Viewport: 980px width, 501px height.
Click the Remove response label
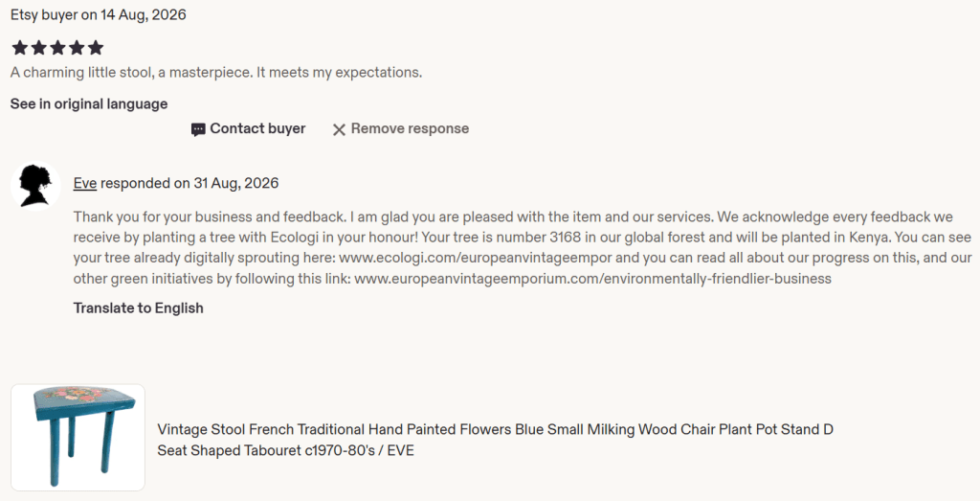(410, 128)
